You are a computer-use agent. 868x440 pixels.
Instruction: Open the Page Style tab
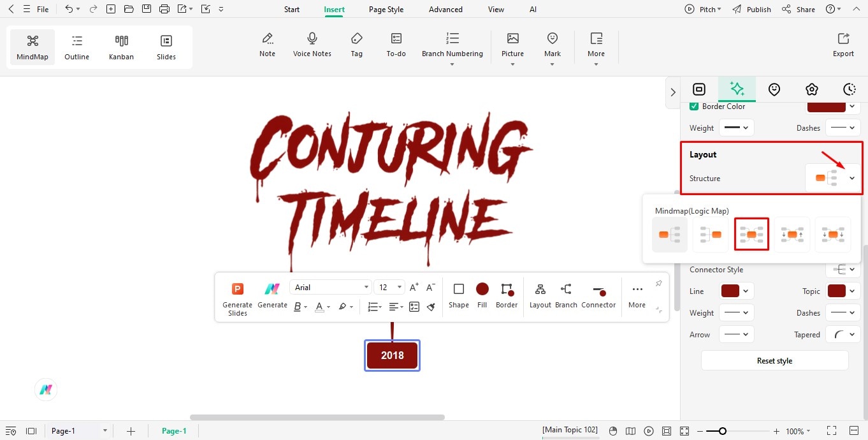click(x=386, y=10)
